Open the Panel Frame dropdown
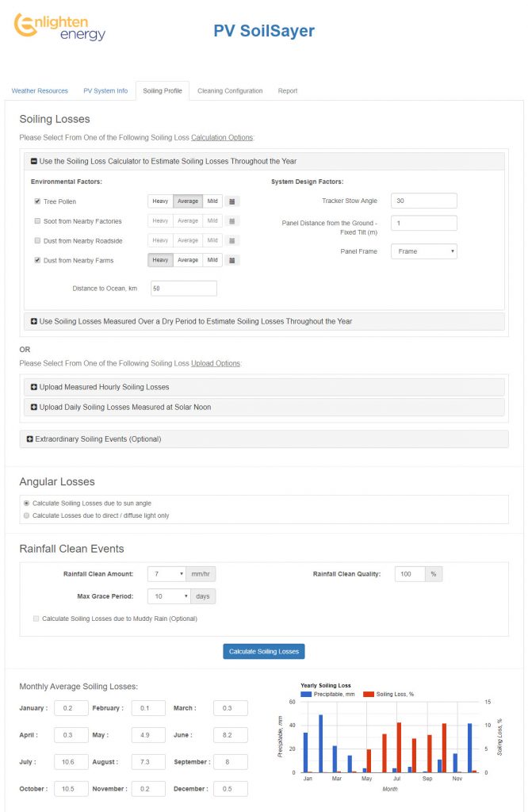This screenshot has height=812, width=528. [x=424, y=251]
